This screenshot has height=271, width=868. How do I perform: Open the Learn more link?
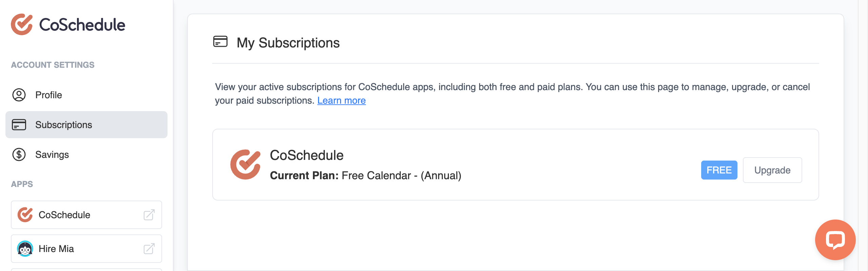(341, 100)
